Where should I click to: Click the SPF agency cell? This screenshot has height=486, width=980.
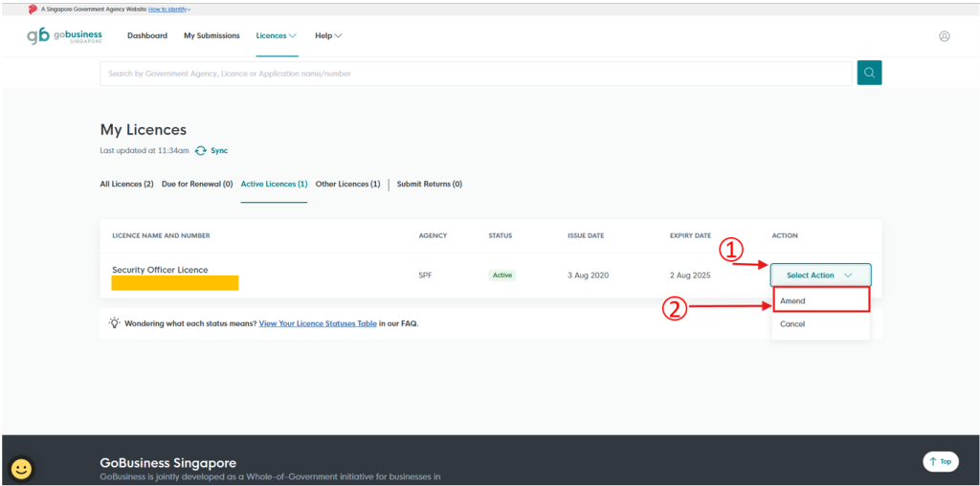(425, 275)
